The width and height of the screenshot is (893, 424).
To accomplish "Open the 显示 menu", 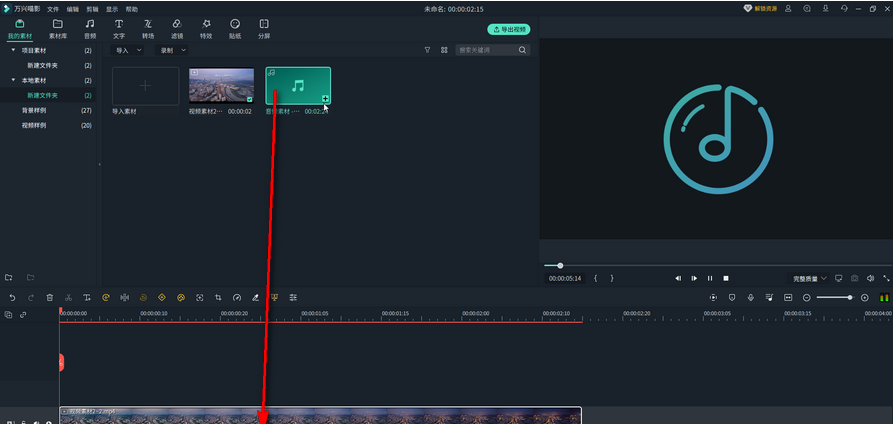I will tap(112, 9).
